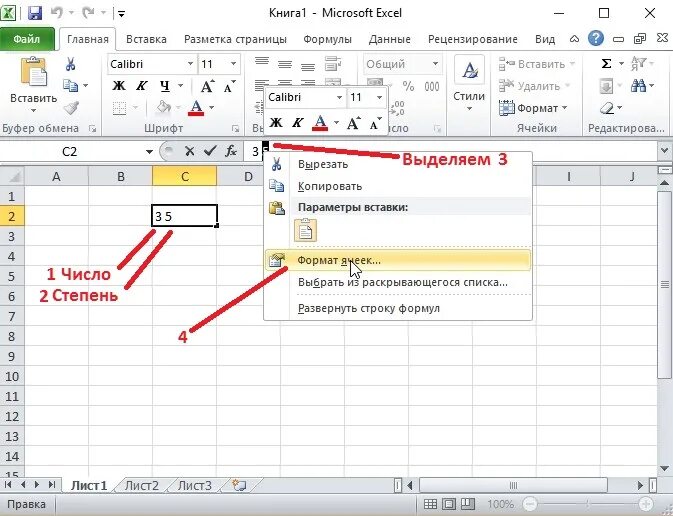This screenshot has height=516, width=673.
Task: Open the Формат dropdown in Ячейки group
Action: 533,108
